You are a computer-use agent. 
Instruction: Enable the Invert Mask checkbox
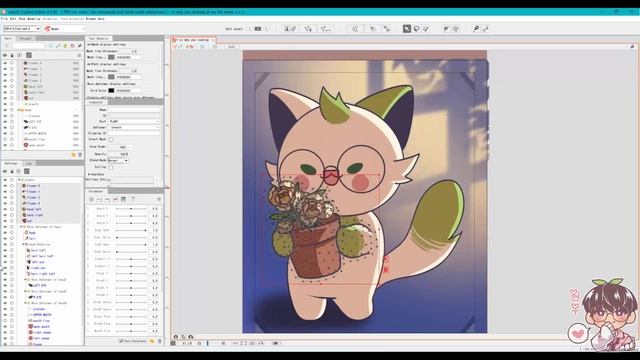(111, 140)
